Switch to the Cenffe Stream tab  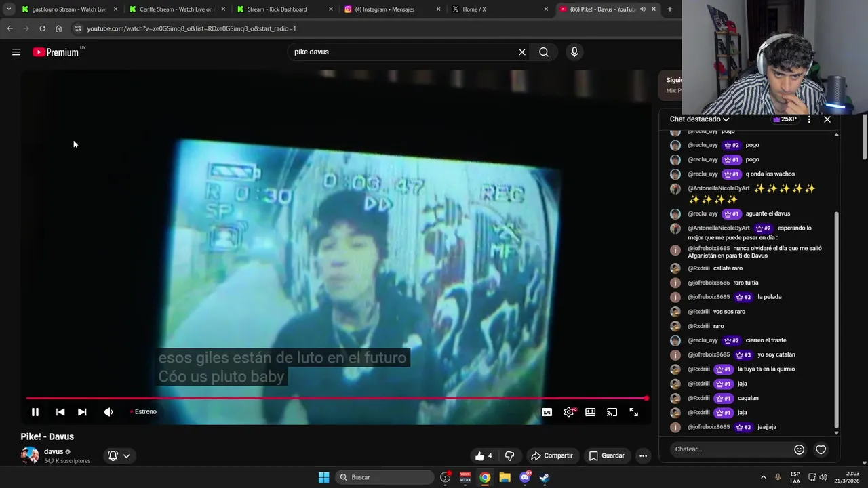coord(176,9)
